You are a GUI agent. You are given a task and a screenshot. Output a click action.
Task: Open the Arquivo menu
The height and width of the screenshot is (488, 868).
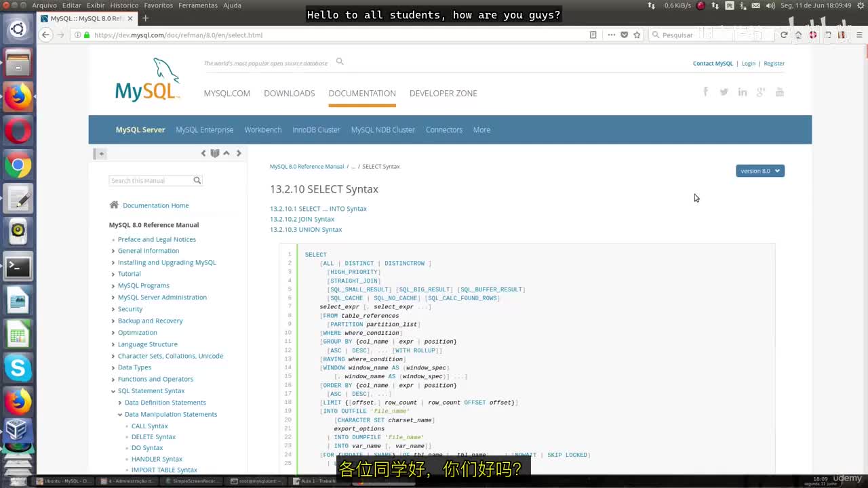pos(45,5)
